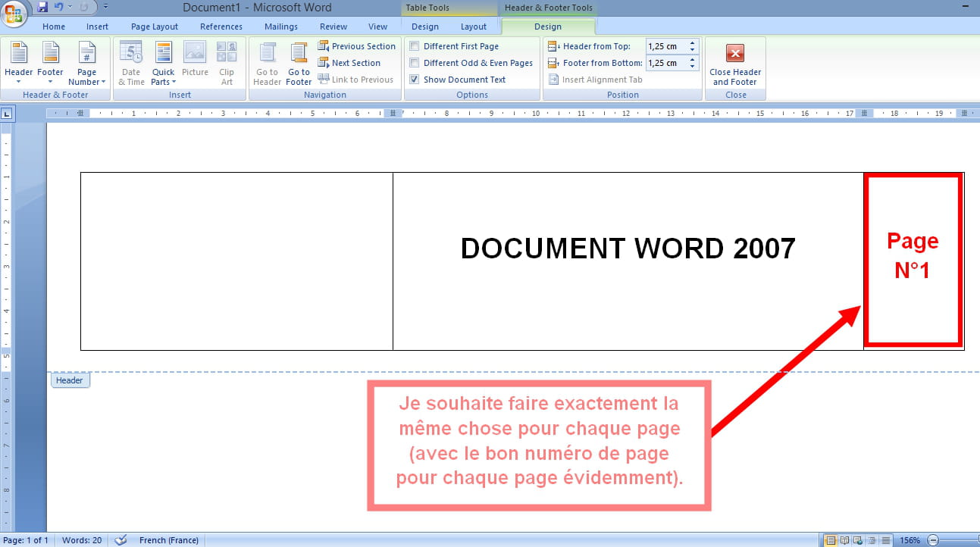Screen dimensions: 980x547
Task: Open the undo history dropdown arrow
Action: [x=69, y=8]
